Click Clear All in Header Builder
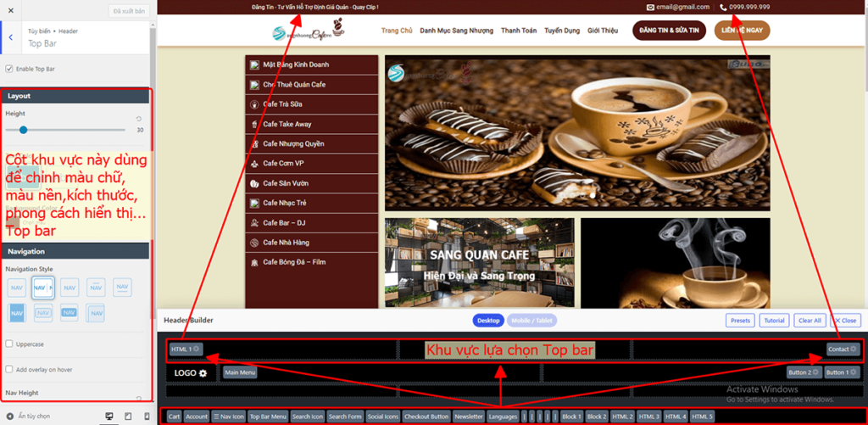The image size is (868, 425). point(810,321)
